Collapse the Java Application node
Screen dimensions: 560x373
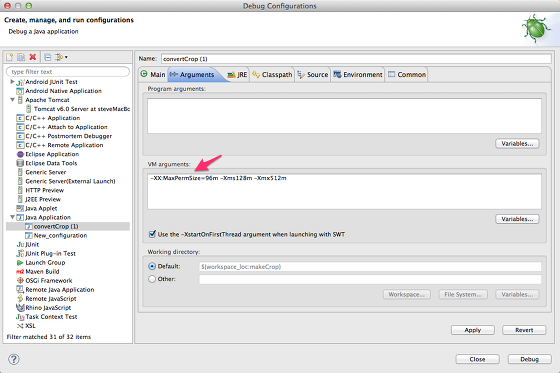[x=12, y=217]
